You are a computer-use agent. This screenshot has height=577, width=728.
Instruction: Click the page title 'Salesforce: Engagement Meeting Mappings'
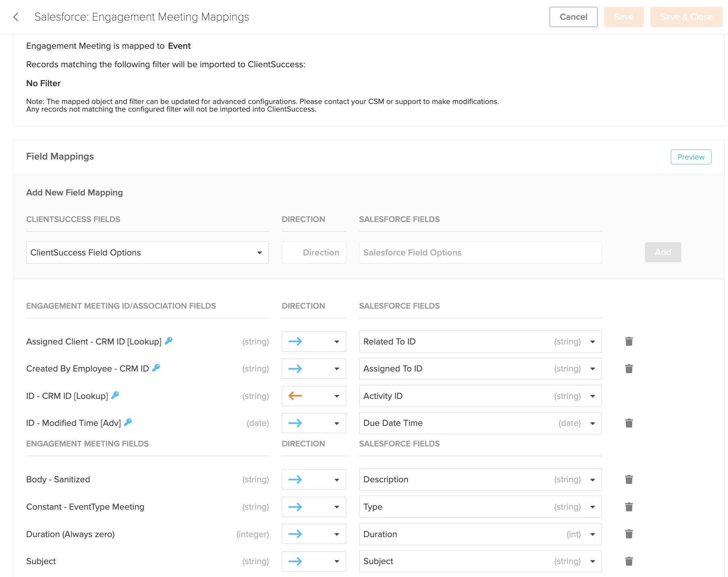coord(142,17)
